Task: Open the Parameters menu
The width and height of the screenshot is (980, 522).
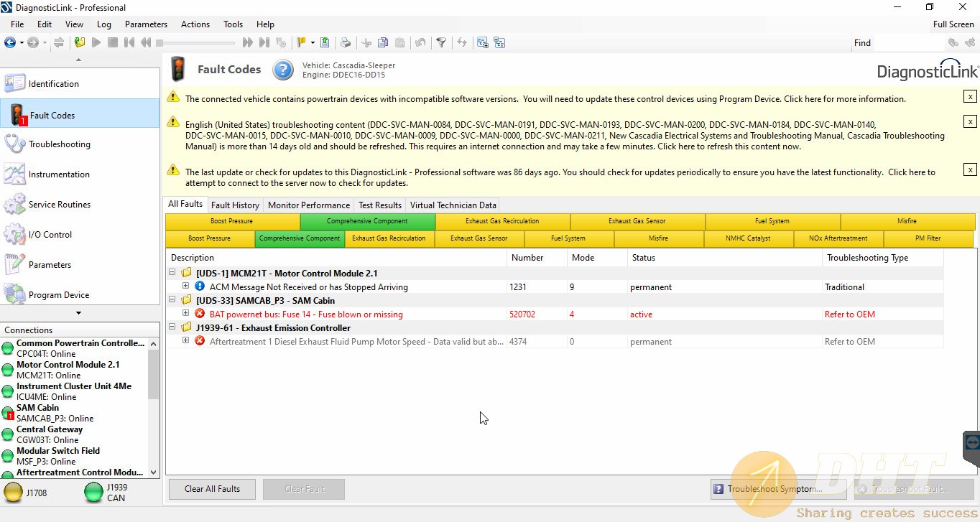Action: point(146,24)
